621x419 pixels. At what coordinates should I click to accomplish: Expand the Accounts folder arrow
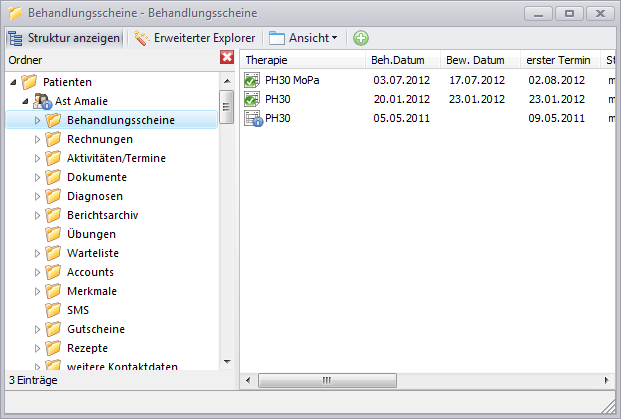[37, 272]
